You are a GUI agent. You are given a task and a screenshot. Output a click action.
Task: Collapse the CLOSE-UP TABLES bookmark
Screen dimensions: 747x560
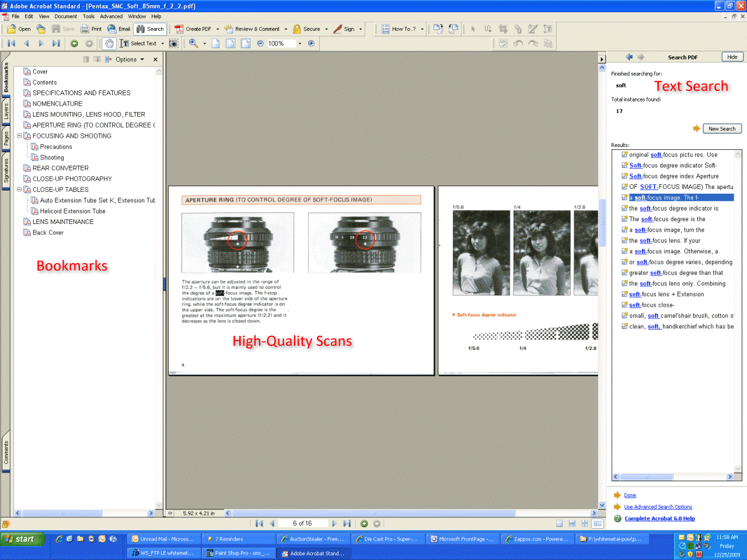click(19, 190)
